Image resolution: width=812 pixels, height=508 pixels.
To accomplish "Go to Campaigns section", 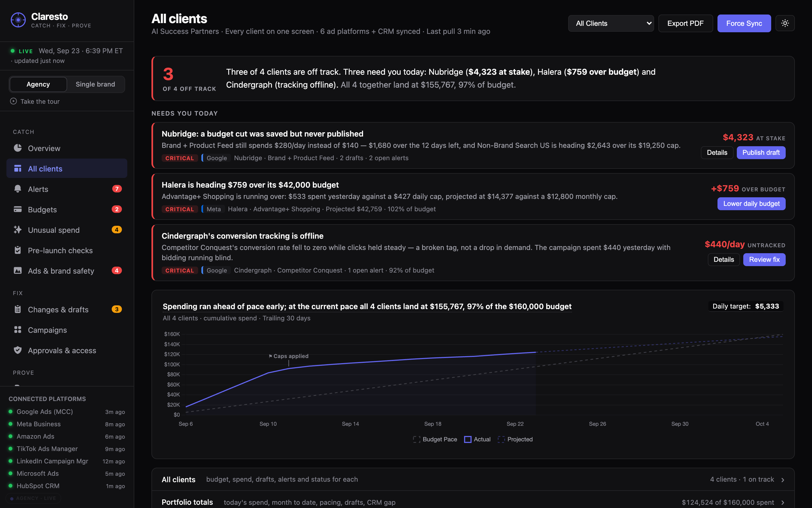I will 67,330.
